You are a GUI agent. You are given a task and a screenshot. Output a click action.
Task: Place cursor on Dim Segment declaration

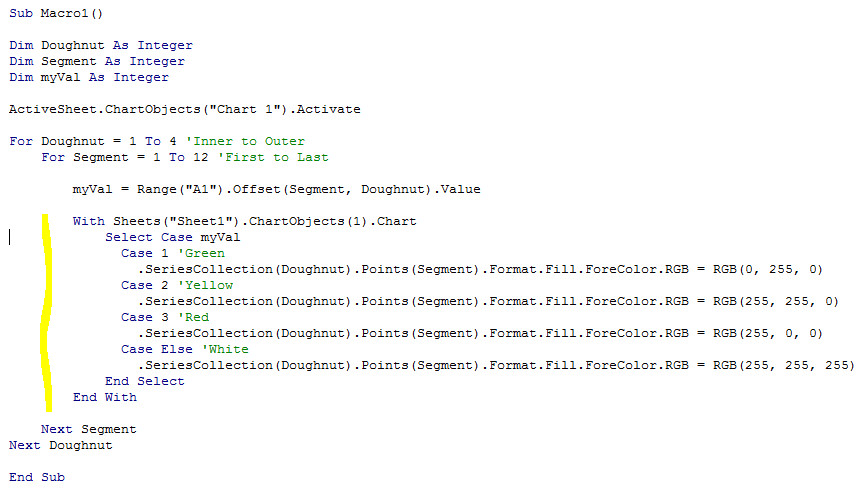tap(97, 61)
